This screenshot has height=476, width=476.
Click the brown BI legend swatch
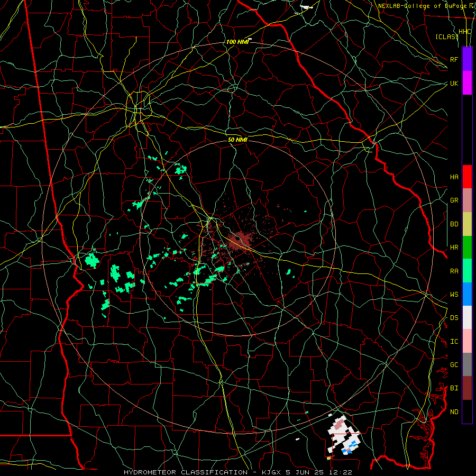(467, 388)
